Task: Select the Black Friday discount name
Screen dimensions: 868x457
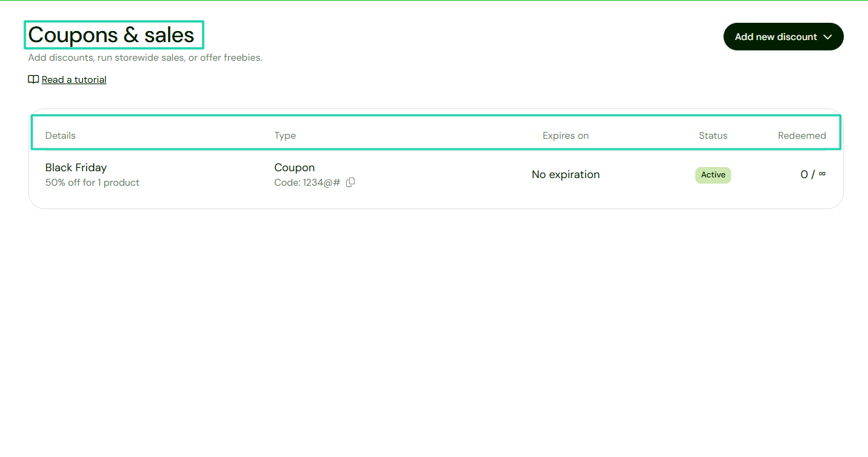Action: point(76,167)
